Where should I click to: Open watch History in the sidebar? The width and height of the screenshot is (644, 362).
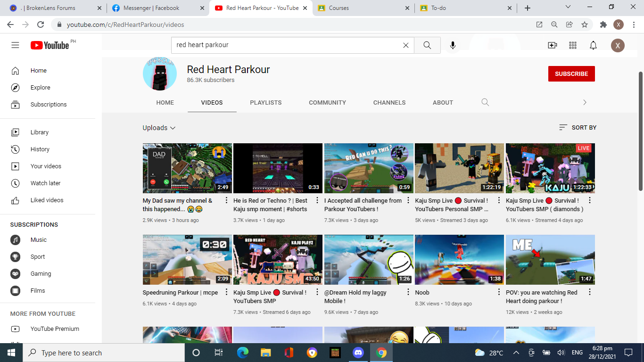48,149
